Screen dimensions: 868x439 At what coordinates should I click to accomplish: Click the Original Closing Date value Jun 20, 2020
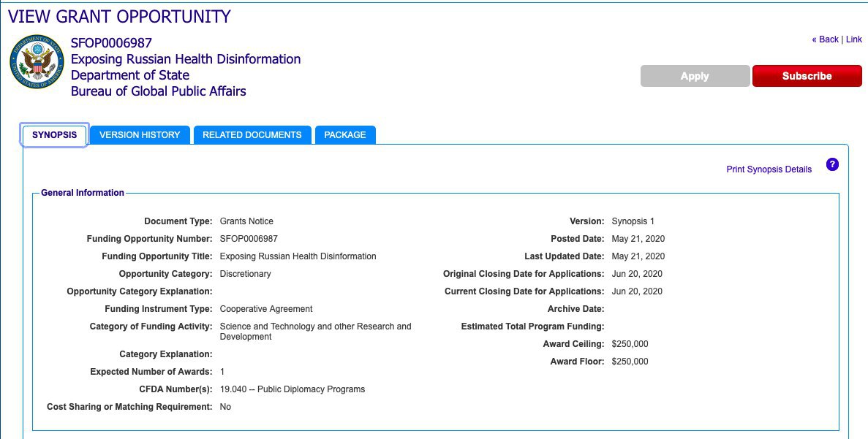(637, 274)
